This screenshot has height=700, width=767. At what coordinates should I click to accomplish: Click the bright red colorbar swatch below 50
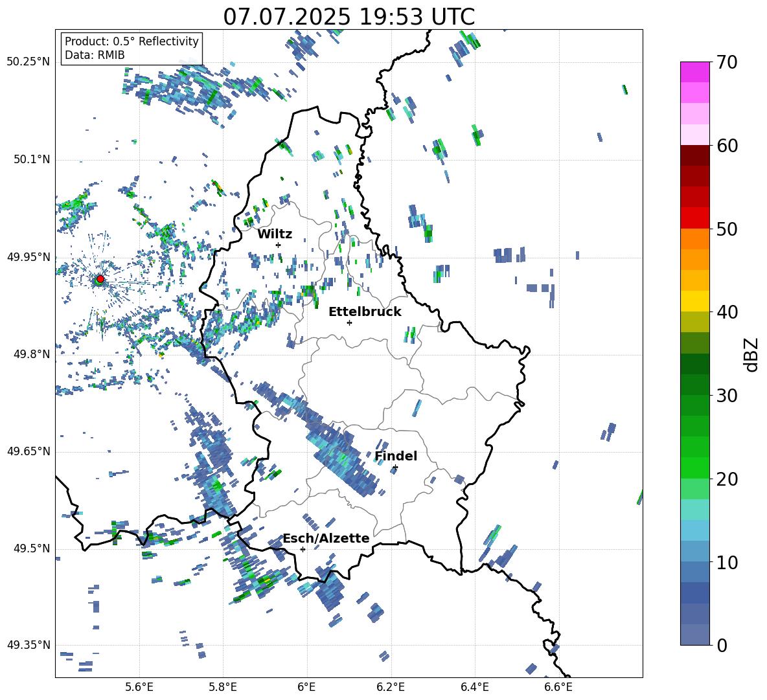coord(694,218)
